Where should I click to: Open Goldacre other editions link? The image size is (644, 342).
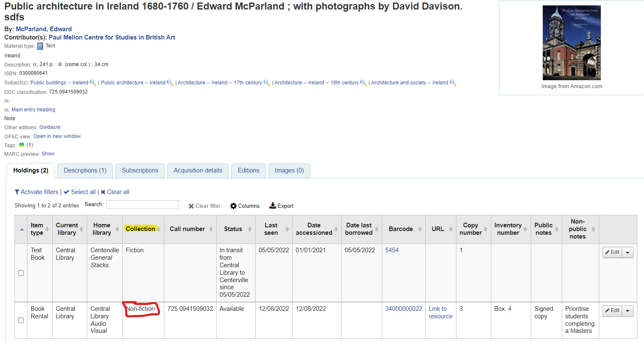[x=50, y=127]
